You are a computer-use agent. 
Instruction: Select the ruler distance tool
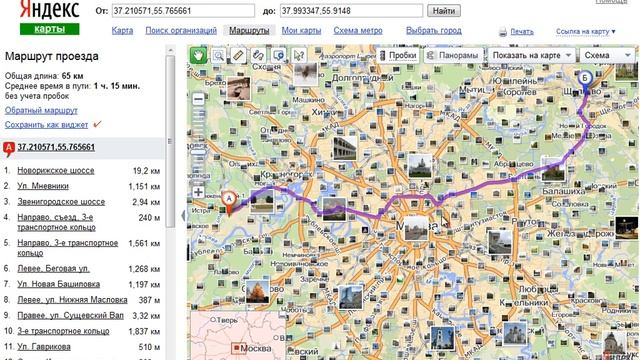coord(238,55)
